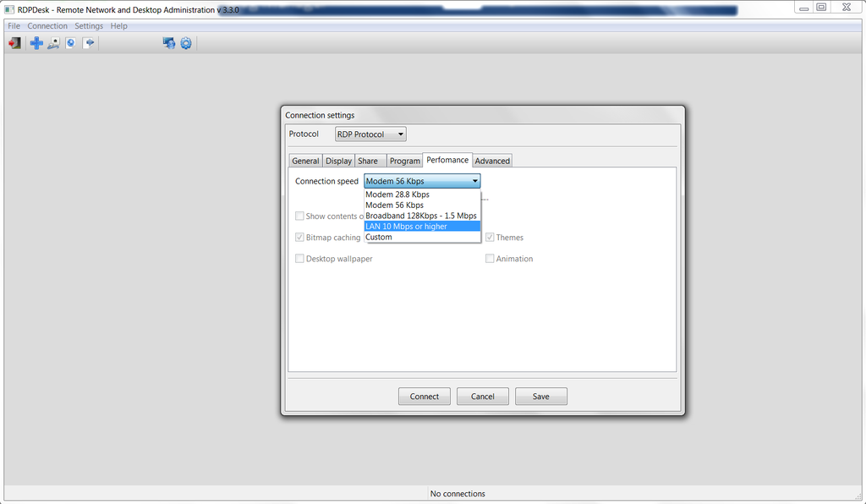Switch to the Advanced tab
The image size is (866, 504).
tap(492, 160)
